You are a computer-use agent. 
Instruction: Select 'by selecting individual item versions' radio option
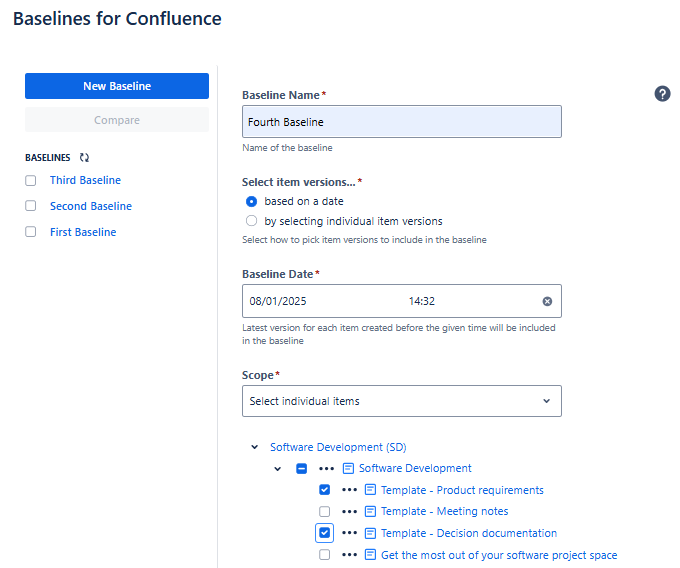pyautogui.click(x=252, y=221)
